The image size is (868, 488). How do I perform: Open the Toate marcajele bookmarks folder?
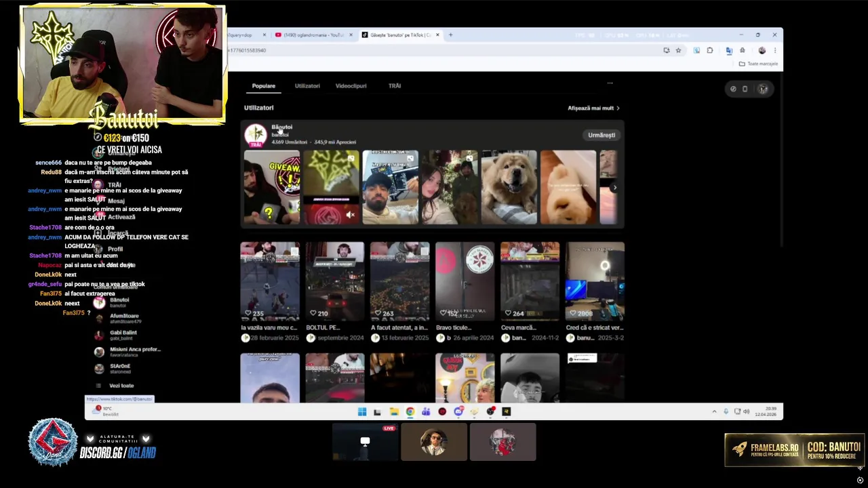758,64
